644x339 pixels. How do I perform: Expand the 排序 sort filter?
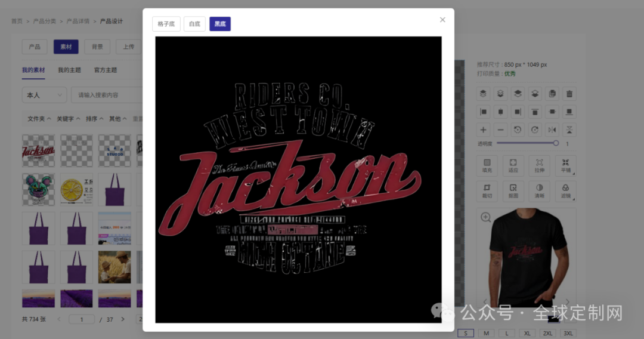point(94,119)
